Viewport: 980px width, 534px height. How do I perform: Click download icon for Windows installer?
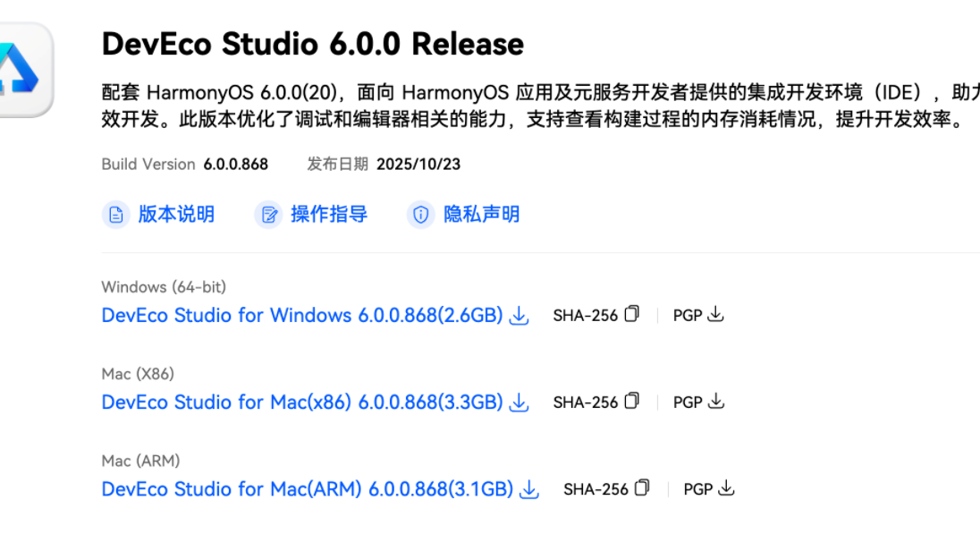point(519,316)
